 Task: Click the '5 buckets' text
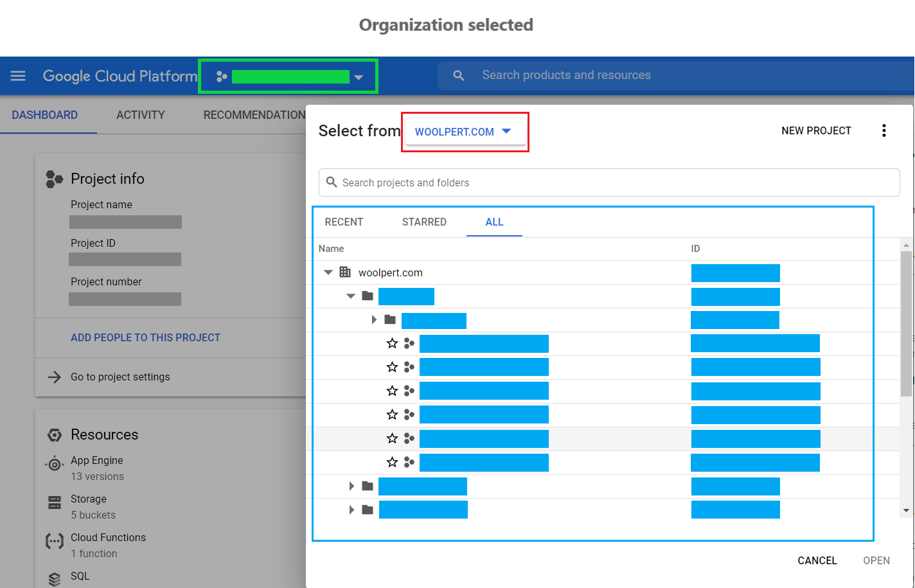93,515
